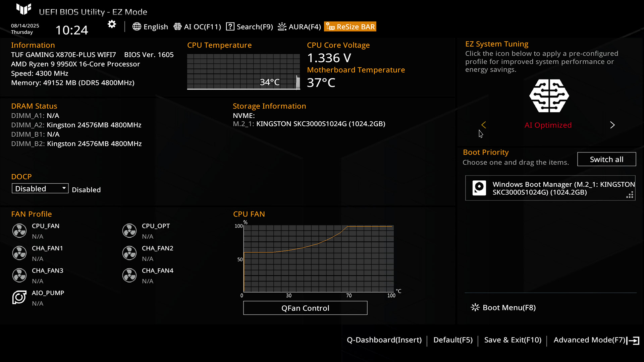Open AI OC (F11) menu
644x362 pixels.
(x=197, y=26)
